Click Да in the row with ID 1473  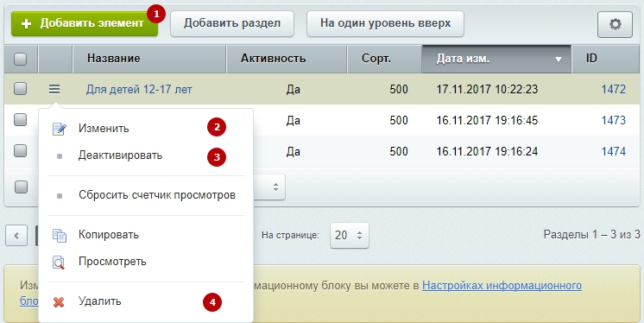294,120
